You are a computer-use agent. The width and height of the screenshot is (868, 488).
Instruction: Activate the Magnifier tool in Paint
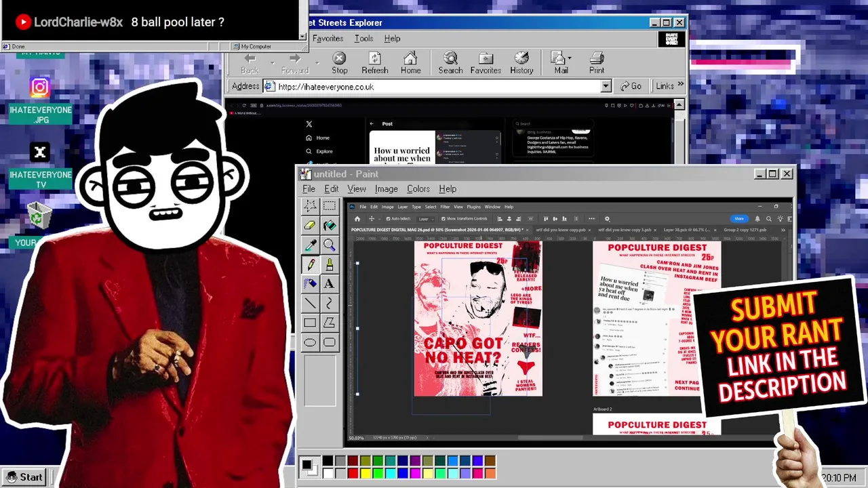pyautogui.click(x=330, y=245)
